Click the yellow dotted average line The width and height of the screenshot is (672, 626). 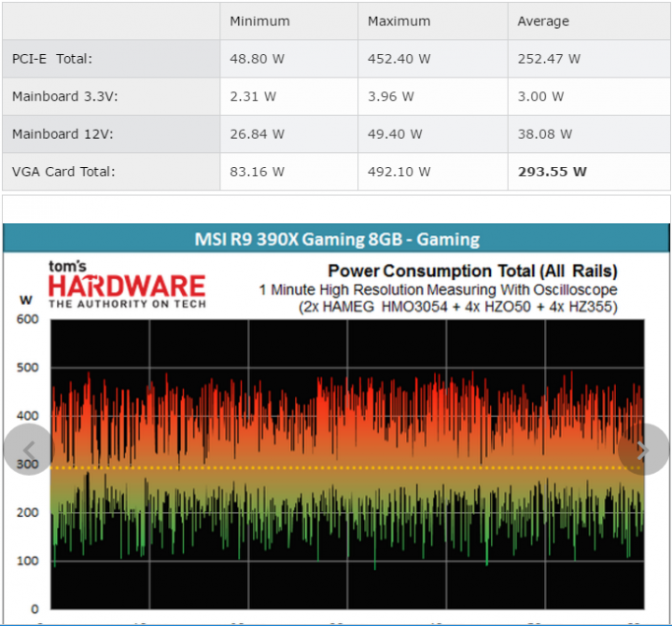pos(347,467)
